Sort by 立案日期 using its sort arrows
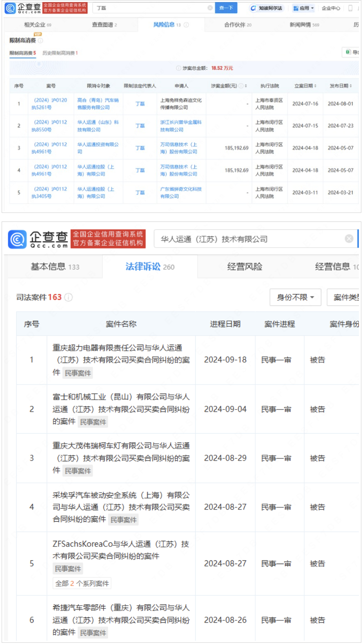 (315, 86)
